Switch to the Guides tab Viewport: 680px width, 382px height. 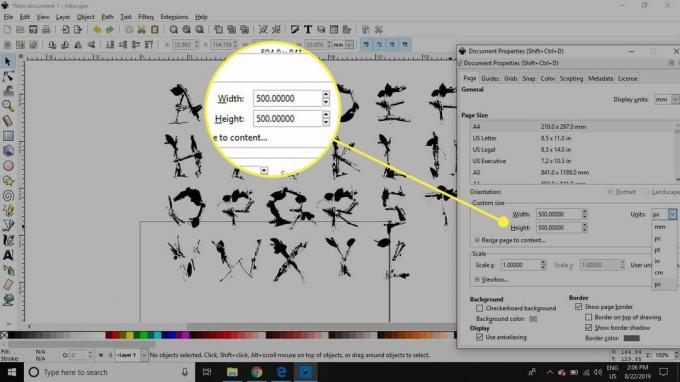click(x=490, y=78)
